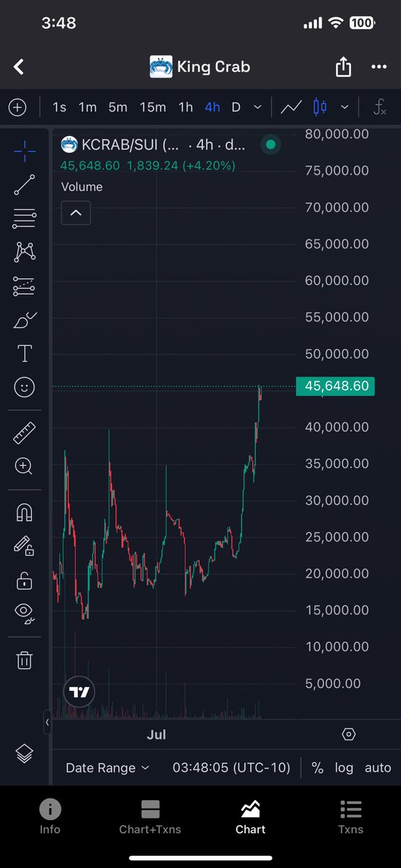Screen dimensions: 401x868
Task: Select the trend line drawing tool
Action: (25, 184)
